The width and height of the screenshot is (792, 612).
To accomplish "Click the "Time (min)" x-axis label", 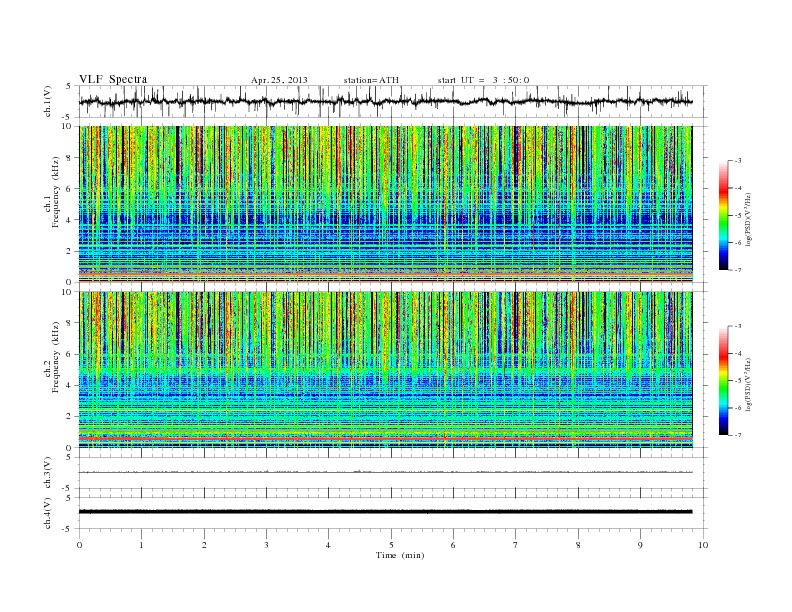I will point(400,555).
